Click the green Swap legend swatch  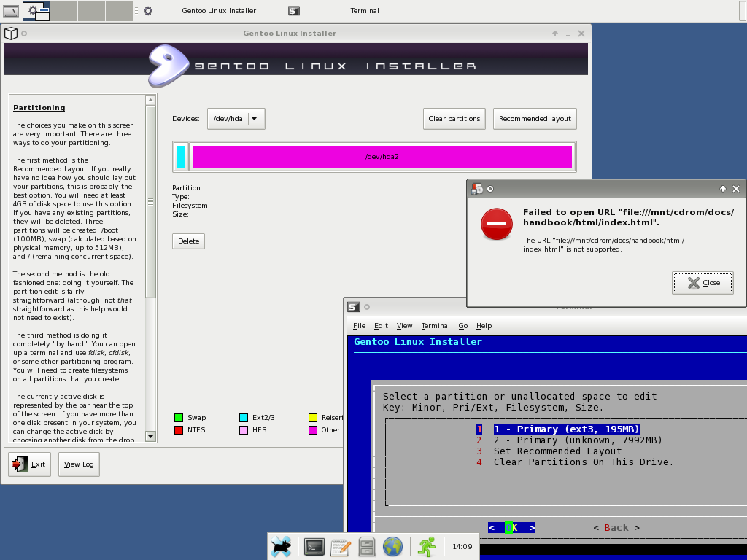coord(179,418)
